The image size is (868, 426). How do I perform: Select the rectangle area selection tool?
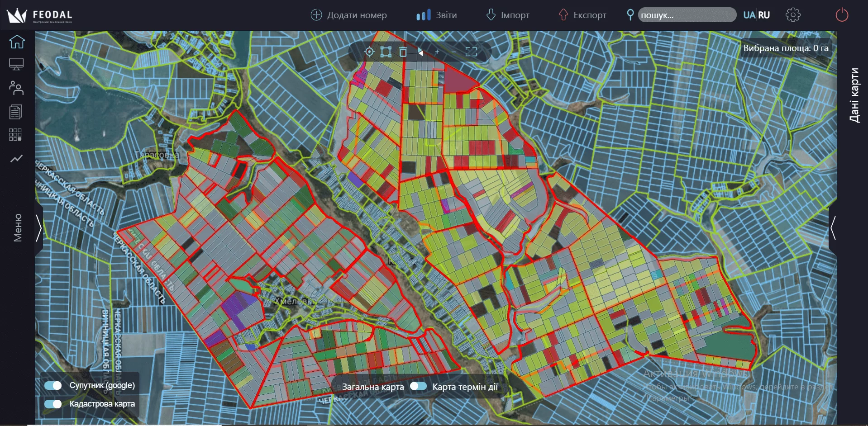(x=386, y=52)
